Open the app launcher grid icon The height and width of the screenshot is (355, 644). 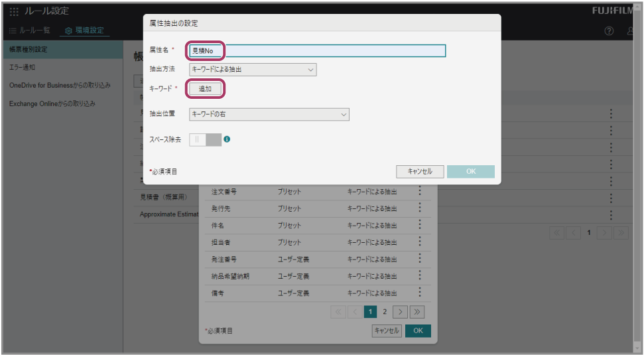pos(14,11)
